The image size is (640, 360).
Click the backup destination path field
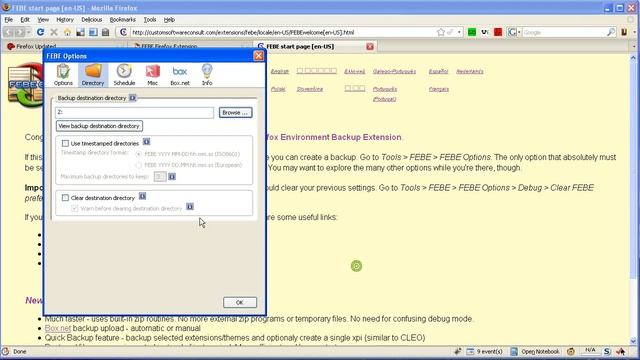tap(134, 112)
